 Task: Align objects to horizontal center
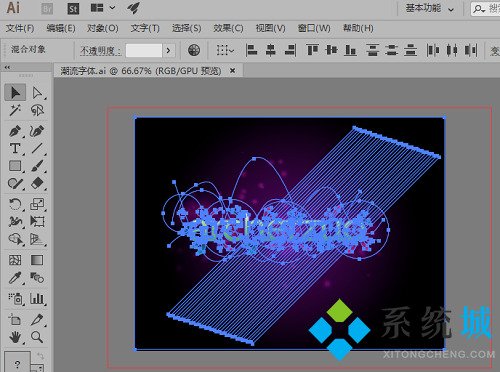coord(271,50)
